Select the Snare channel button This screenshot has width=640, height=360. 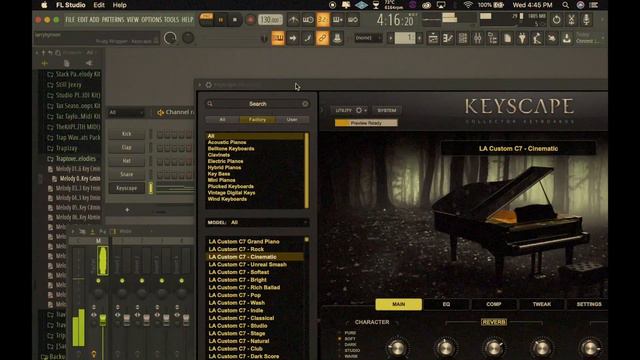127,174
